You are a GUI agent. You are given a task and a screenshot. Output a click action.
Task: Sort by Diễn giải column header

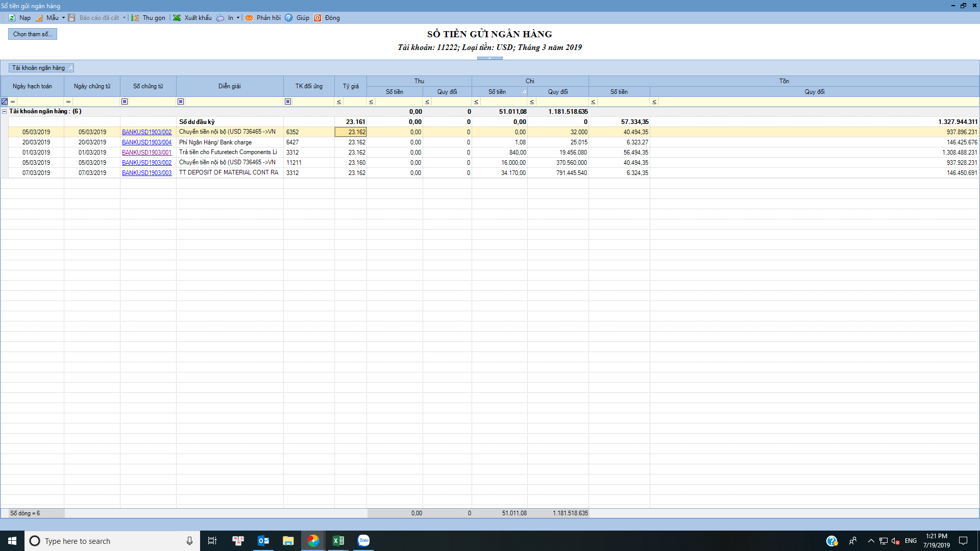pos(230,86)
